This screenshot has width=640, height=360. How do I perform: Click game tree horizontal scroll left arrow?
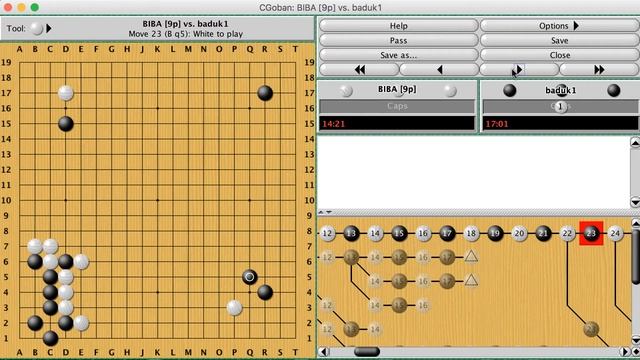tap(324, 351)
